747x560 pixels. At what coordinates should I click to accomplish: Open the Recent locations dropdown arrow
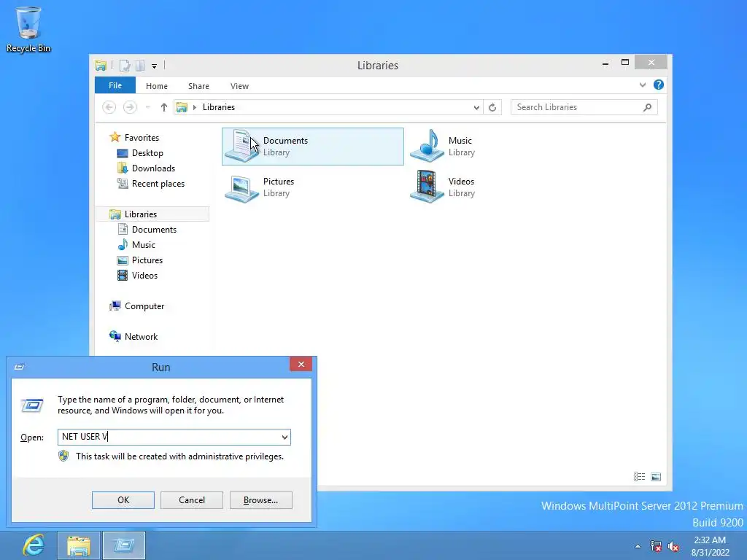click(148, 107)
